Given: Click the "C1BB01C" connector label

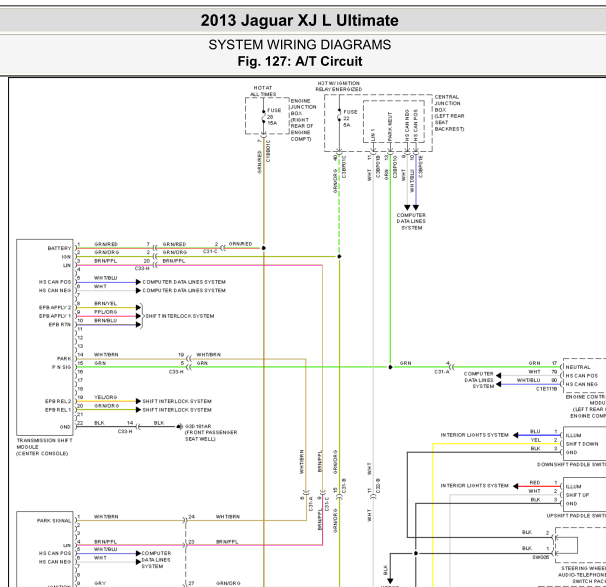Looking at the screenshot, I should coord(268,151).
